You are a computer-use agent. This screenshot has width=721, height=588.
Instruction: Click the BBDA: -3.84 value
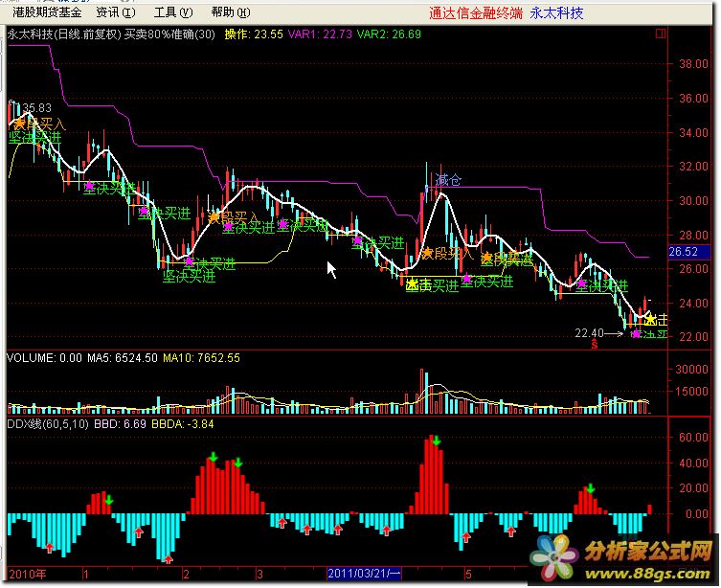pos(183,424)
